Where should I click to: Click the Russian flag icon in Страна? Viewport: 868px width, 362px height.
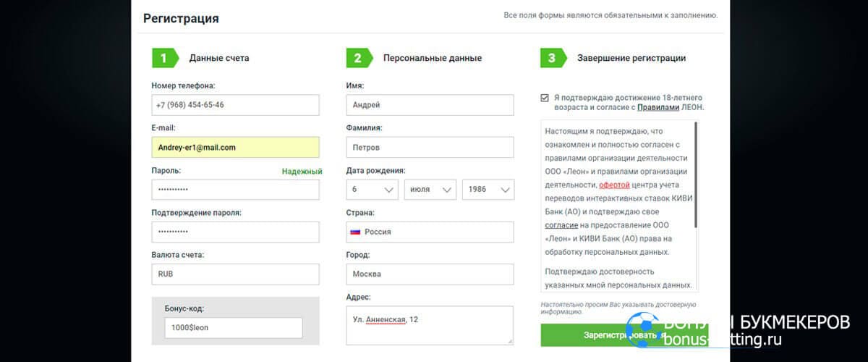(356, 232)
